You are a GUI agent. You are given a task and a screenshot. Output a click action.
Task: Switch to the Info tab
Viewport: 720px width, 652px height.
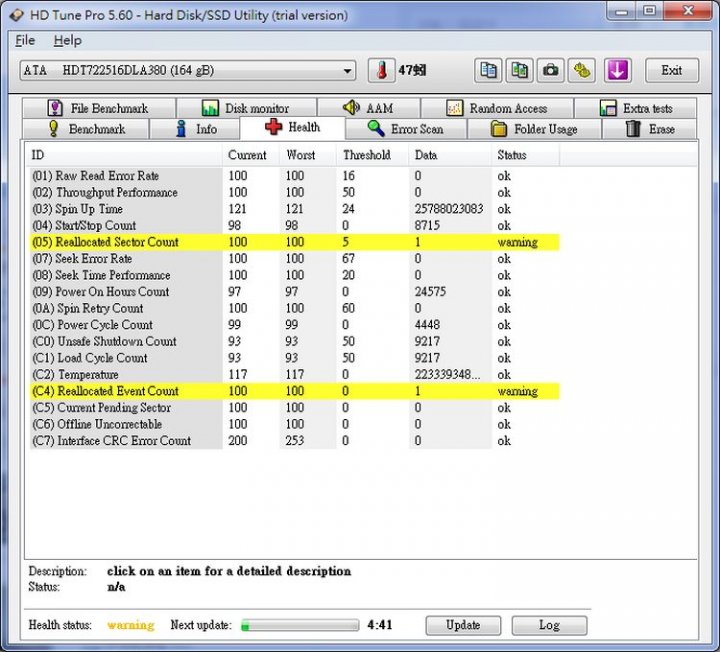tap(195, 129)
